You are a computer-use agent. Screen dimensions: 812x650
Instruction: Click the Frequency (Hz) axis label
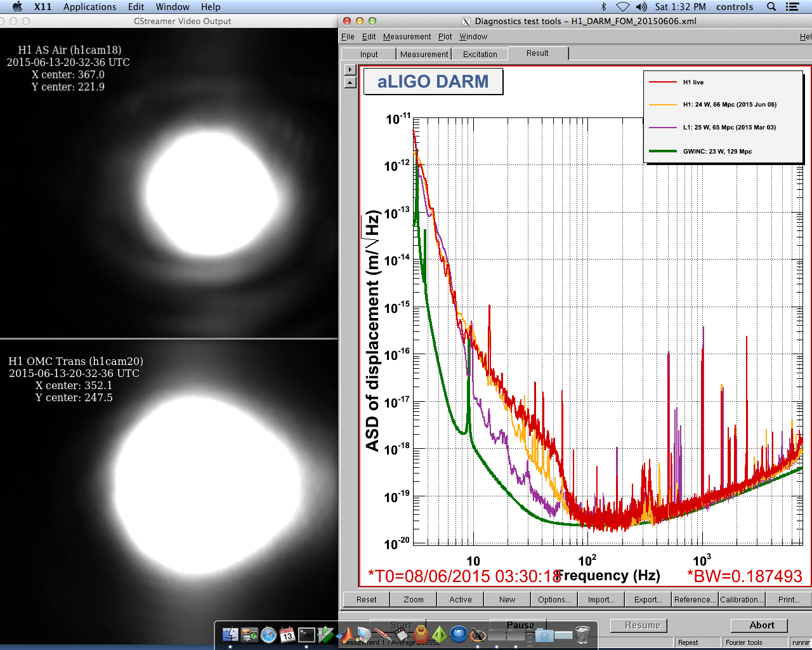point(609,575)
